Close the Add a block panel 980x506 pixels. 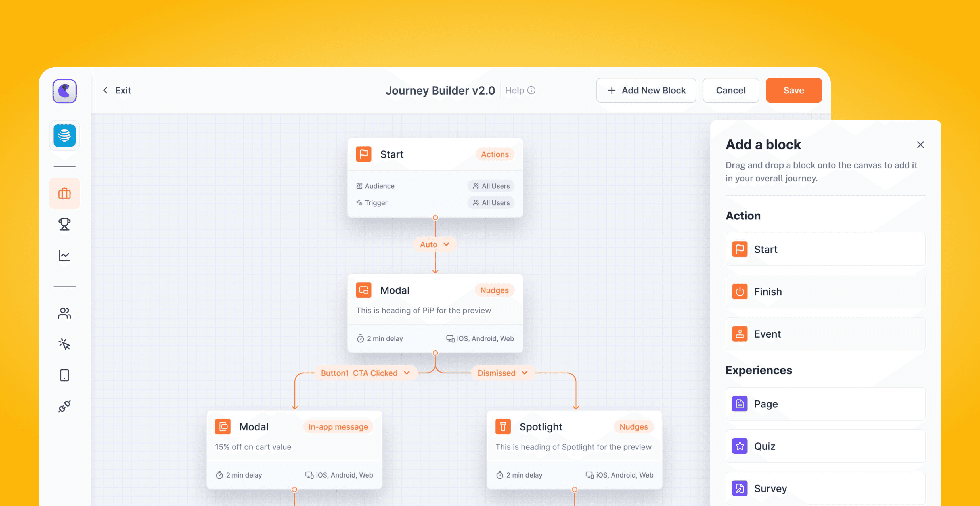point(920,145)
